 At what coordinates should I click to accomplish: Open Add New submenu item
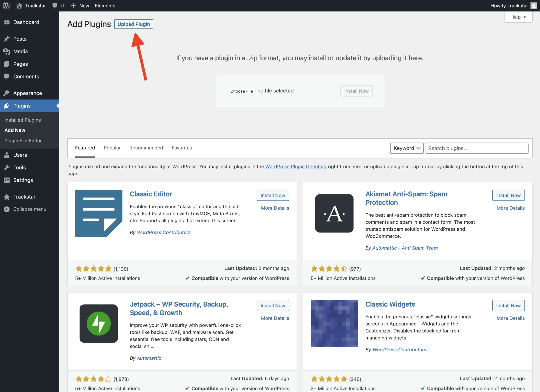pyautogui.click(x=15, y=130)
